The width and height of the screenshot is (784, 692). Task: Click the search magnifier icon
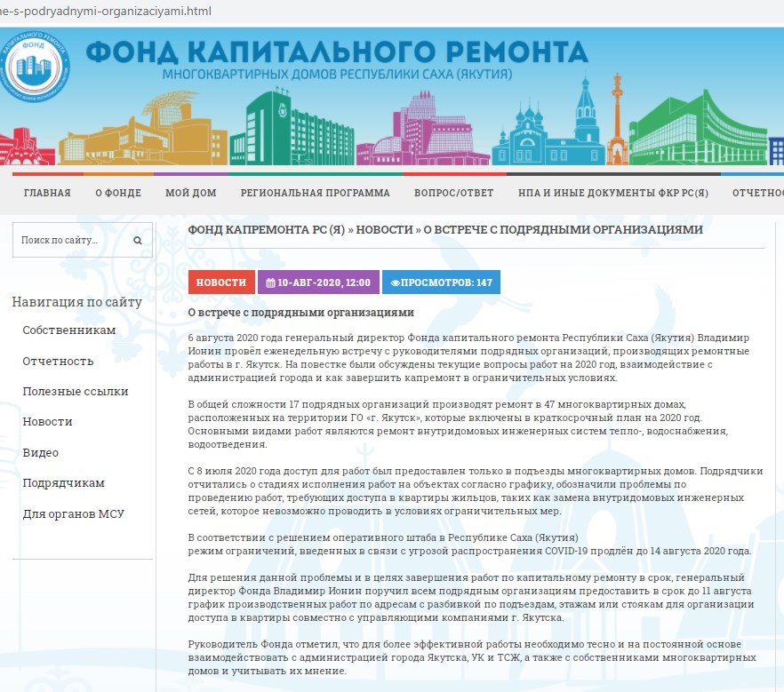138,240
